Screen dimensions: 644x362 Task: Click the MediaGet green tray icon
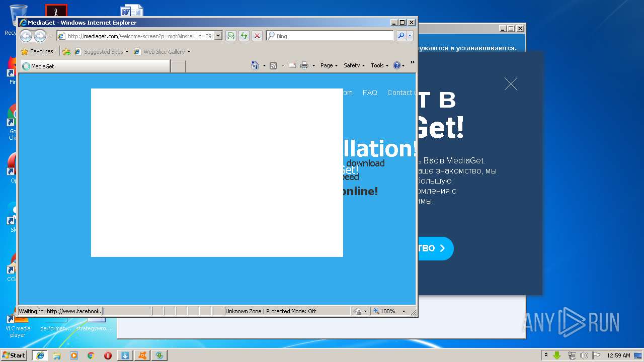pos(557,355)
